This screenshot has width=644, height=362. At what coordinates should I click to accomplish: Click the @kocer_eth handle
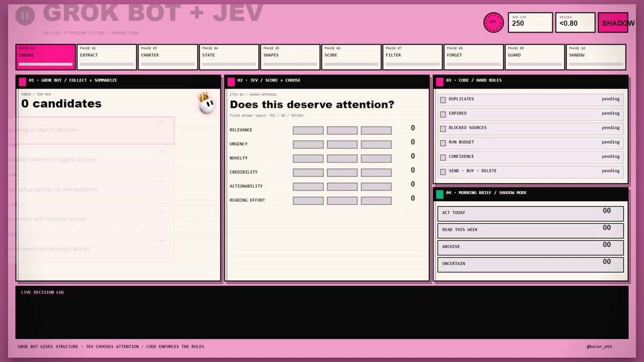599,346
